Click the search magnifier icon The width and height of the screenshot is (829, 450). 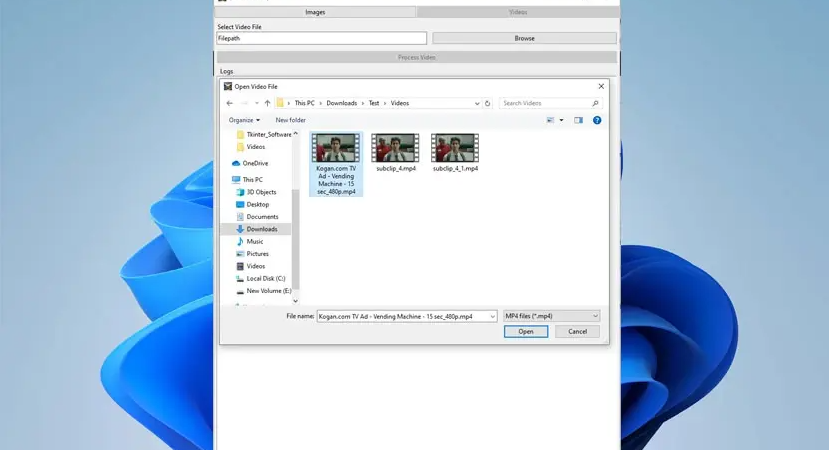[x=595, y=103]
